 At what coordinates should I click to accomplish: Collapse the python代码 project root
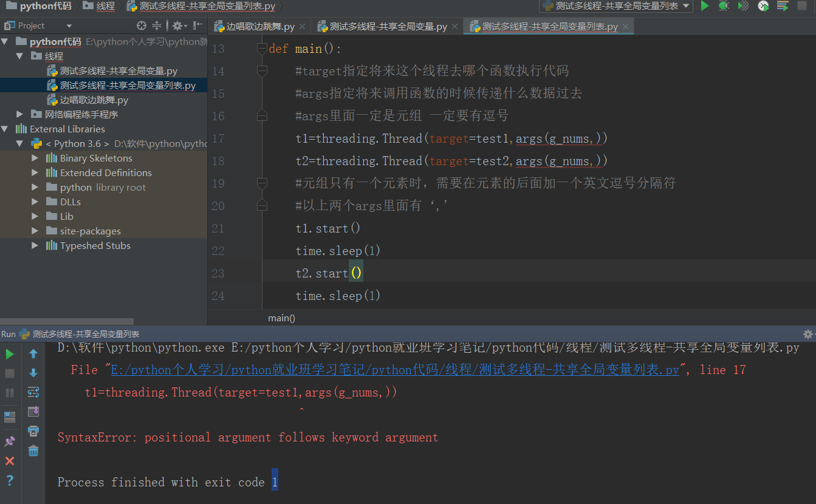pyautogui.click(x=5, y=41)
